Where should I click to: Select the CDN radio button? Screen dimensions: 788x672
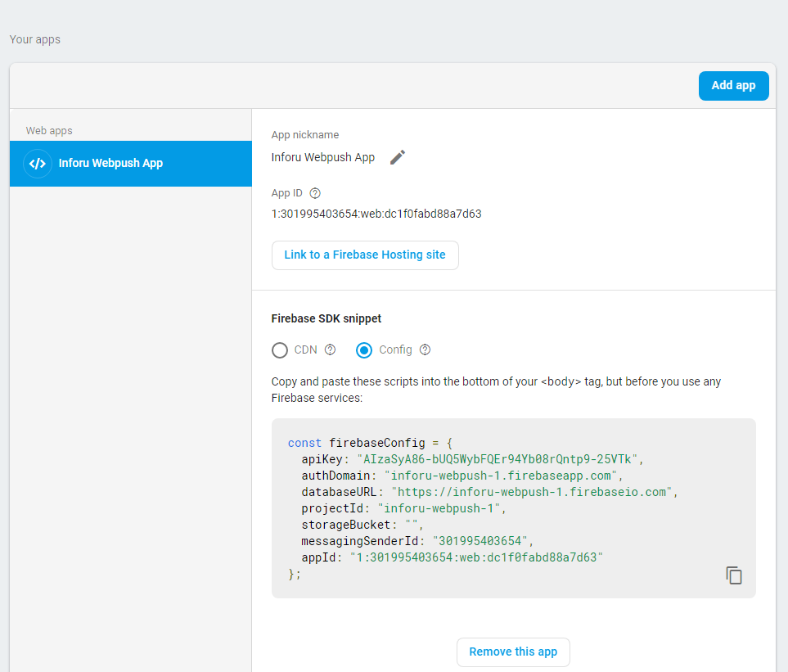point(280,350)
